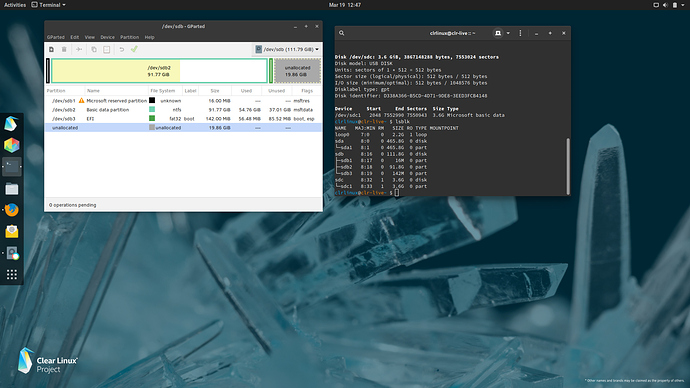Open the Edit menu in GParted

click(x=75, y=37)
